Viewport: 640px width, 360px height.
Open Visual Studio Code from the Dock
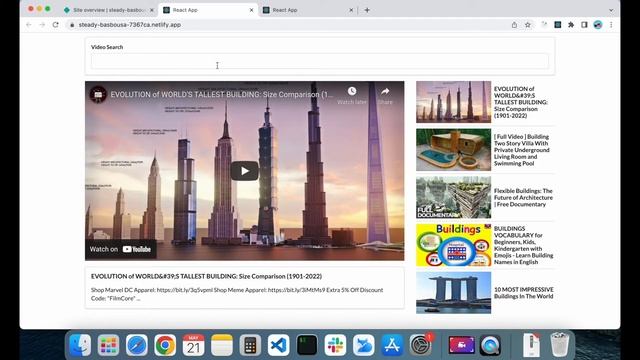(x=278, y=345)
